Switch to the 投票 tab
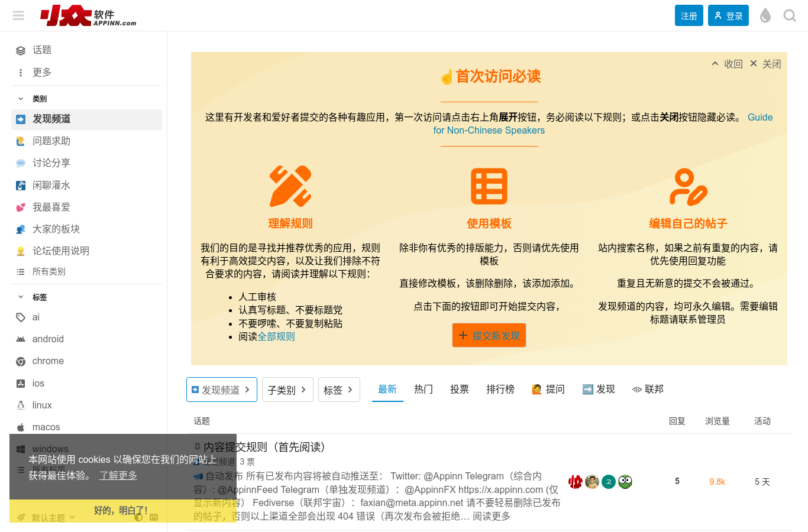 click(x=460, y=389)
